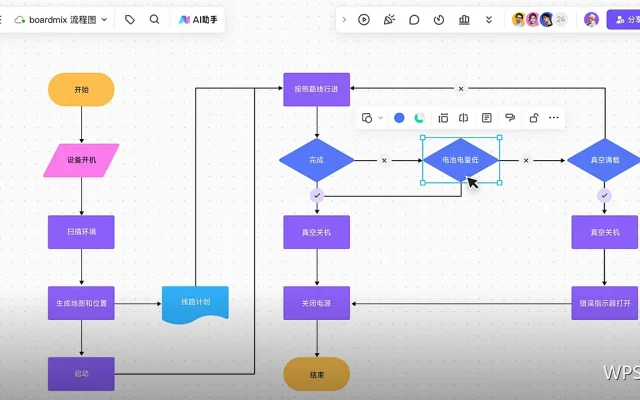Click the boardmix 流程图 file name
Viewport: 640px width, 400px height.
click(x=62, y=20)
